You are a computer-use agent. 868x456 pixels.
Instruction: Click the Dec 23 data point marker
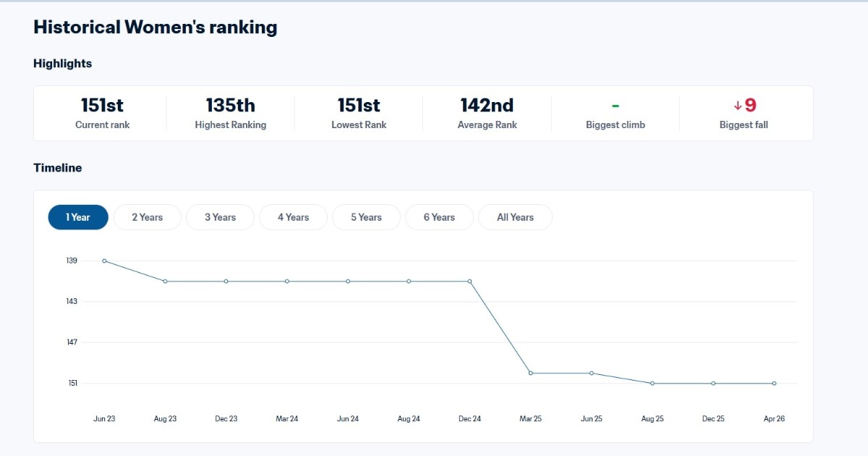(226, 282)
